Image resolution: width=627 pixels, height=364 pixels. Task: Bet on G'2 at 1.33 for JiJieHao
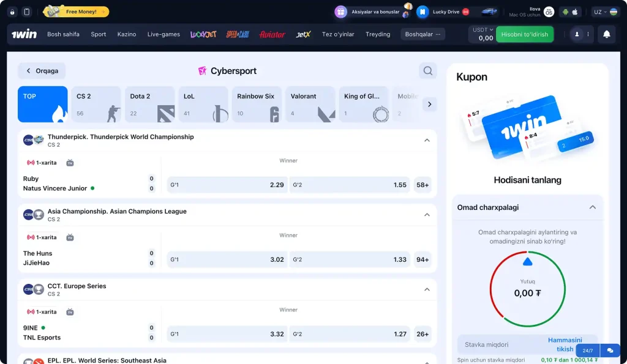(x=350, y=260)
